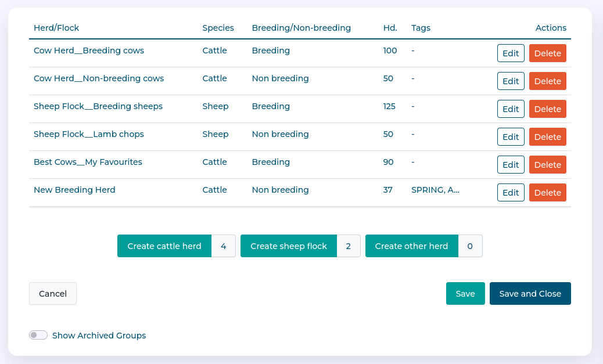Edit the Cow Herd__Non-breeding cows entry
The height and width of the screenshot is (364, 603).
(x=511, y=81)
